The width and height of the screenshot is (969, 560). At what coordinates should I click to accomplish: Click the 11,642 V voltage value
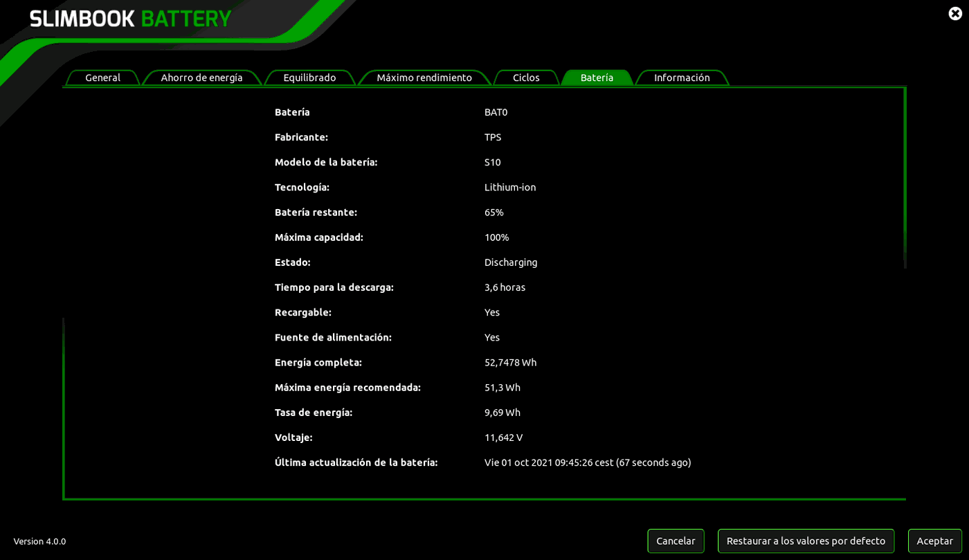pyautogui.click(x=503, y=437)
